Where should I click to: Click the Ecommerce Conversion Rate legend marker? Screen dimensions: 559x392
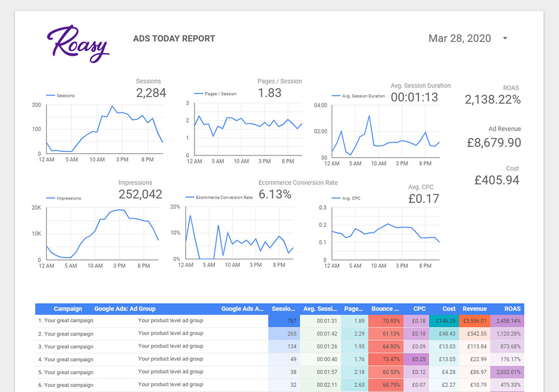tap(190, 197)
